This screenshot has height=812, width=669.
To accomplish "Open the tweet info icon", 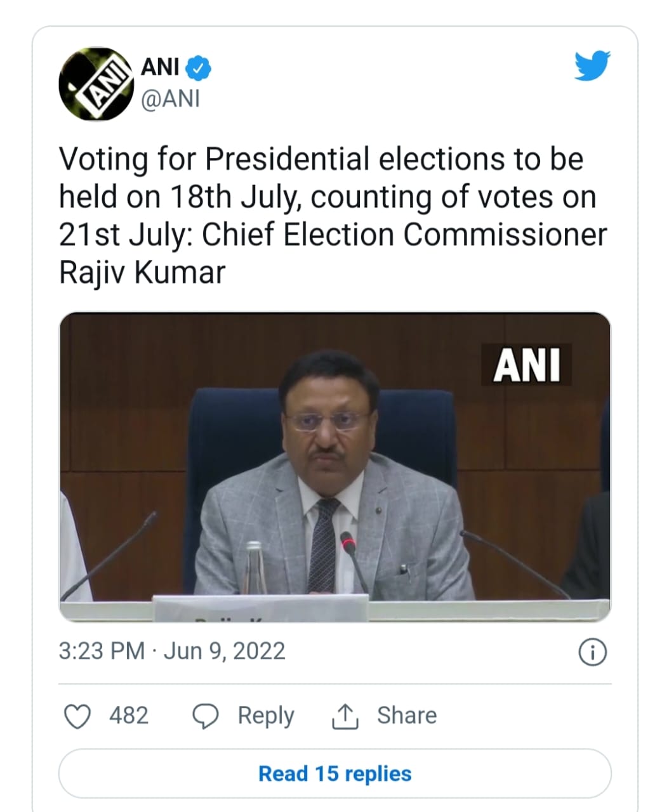I will [593, 652].
